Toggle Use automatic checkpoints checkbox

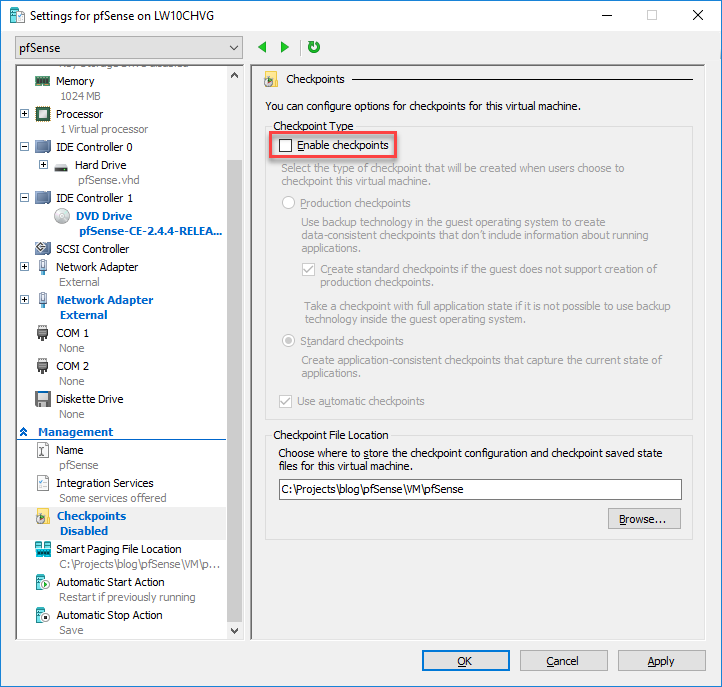(285, 401)
